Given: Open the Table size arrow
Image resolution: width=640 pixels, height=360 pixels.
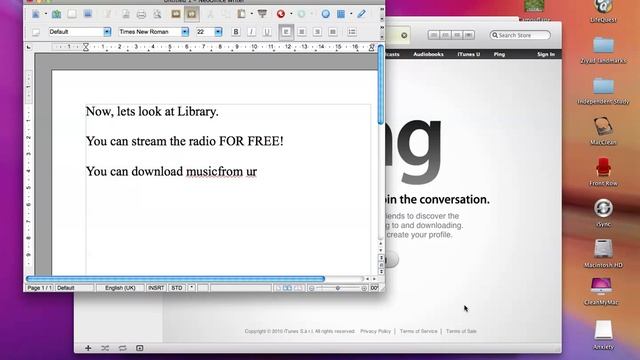Looking at the screenshot, I should [351, 14].
